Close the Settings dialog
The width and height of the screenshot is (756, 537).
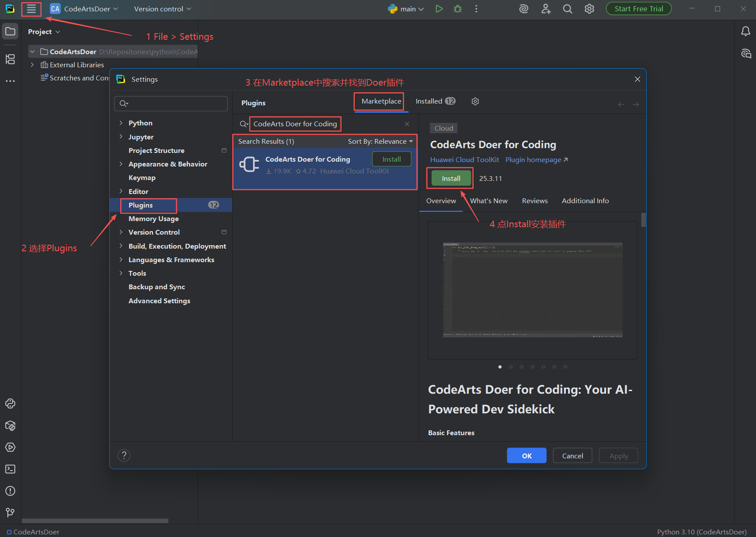tap(638, 79)
